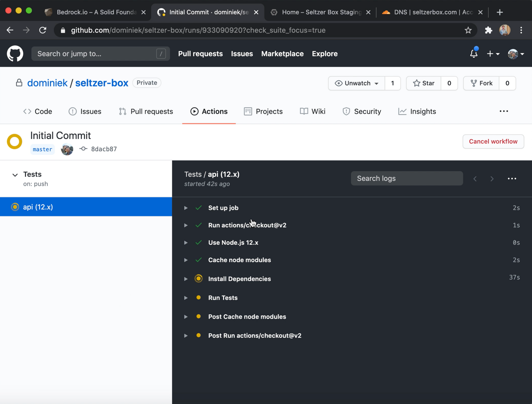Cancel the running workflow
This screenshot has height=404, width=532.
point(493,141)
